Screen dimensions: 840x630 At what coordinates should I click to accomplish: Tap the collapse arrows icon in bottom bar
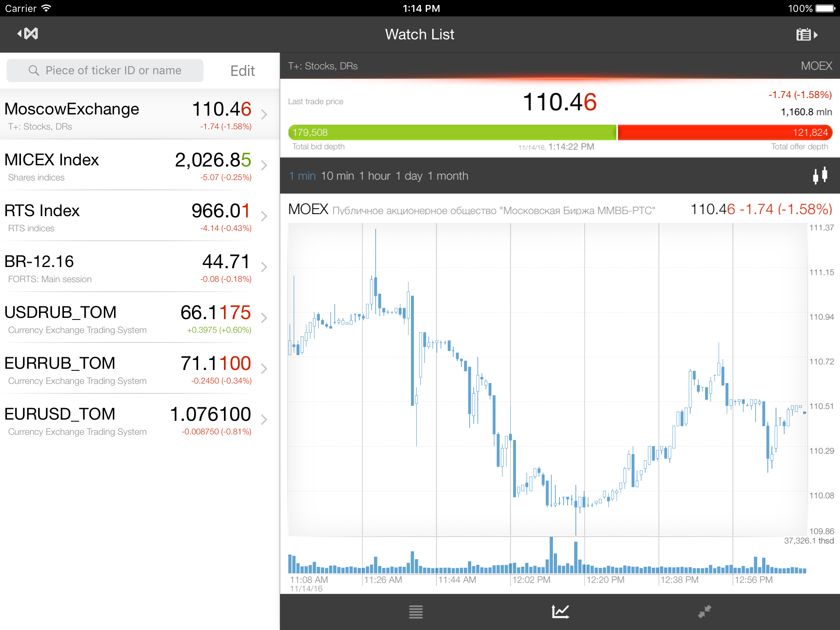coord(704,612)
